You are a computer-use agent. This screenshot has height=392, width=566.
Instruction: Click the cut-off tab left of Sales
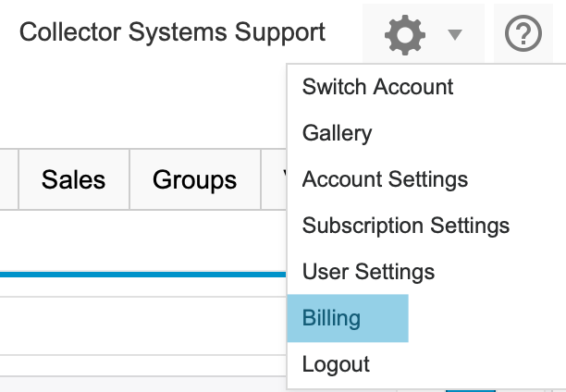coord(9,179)
